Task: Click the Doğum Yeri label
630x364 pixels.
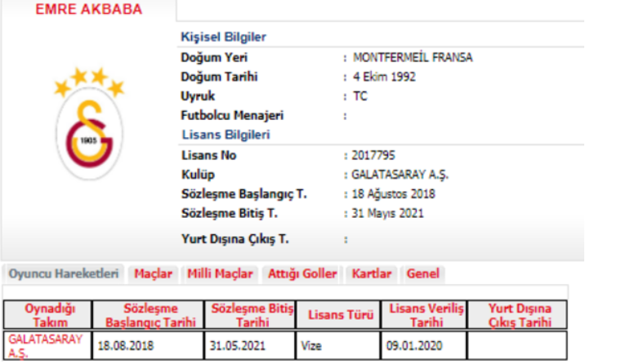Action: (214, 57)
